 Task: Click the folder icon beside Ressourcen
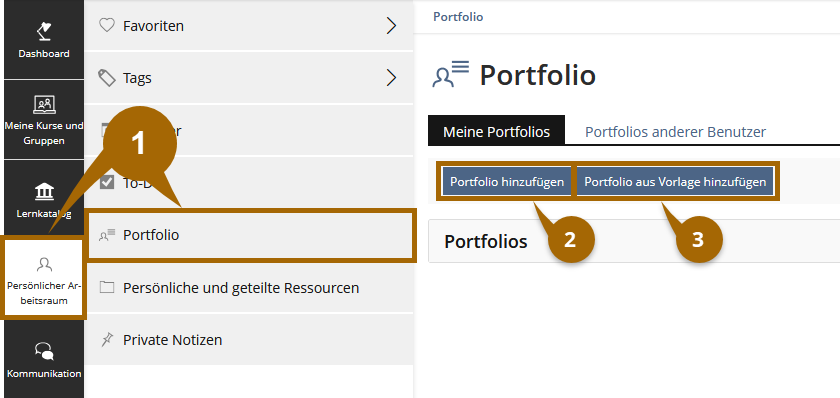click(x=107, y=288)
